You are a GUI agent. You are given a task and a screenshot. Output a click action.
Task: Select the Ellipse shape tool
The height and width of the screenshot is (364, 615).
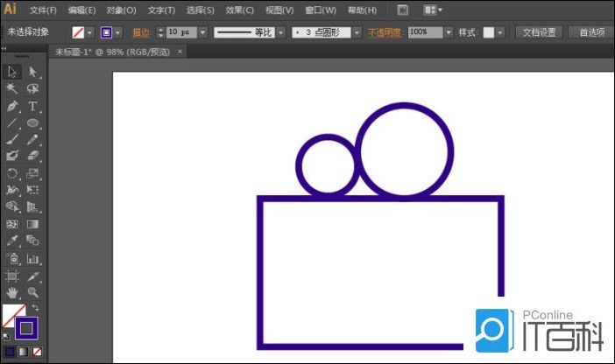click(33, 123)
